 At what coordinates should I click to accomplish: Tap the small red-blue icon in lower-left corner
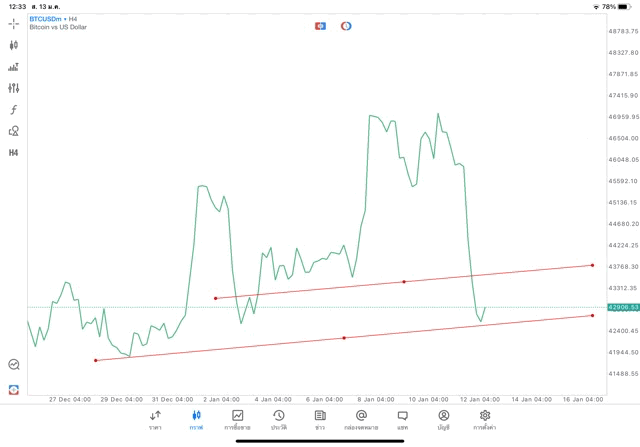click(14, 389)
